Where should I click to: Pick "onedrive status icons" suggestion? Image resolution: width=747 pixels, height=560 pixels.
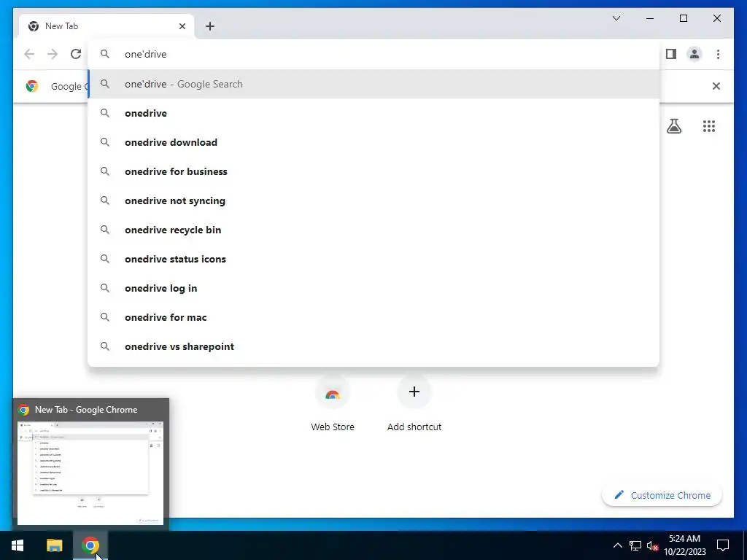(374, 259)
